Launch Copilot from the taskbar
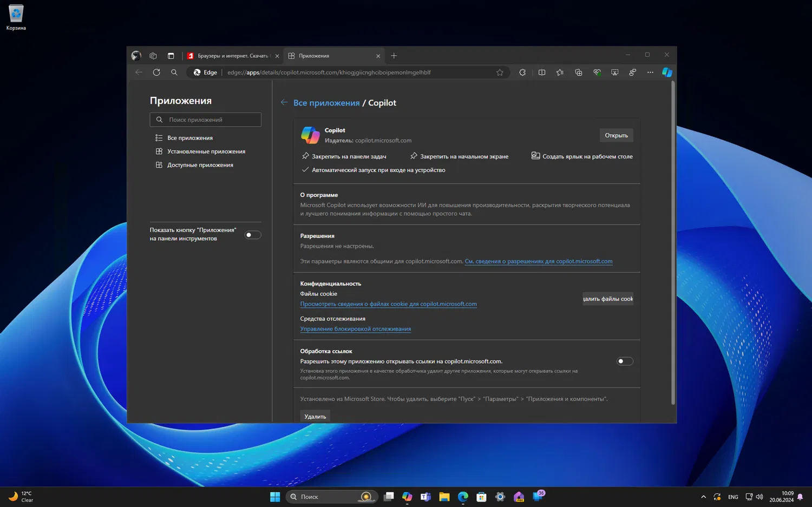Viewport: 812px width, 507px height. [407, 497]
